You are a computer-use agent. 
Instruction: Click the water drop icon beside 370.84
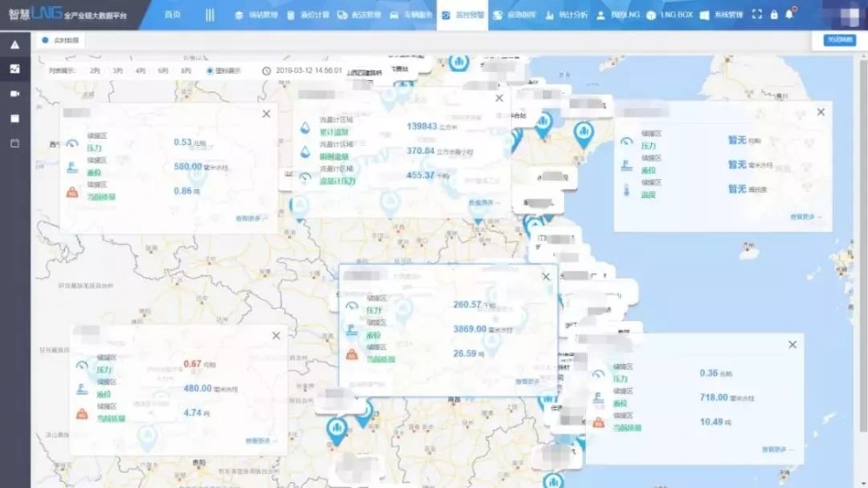305,152
